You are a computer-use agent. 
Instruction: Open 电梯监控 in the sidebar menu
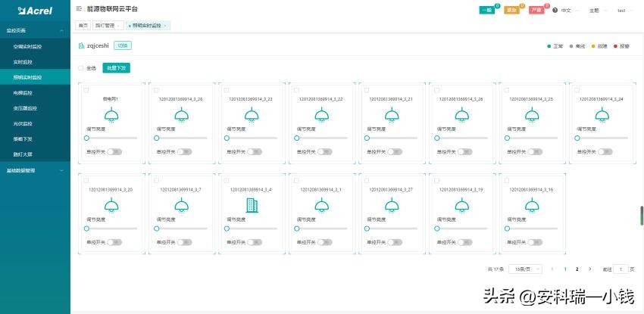pyautogui.click(x=23, y=92)
